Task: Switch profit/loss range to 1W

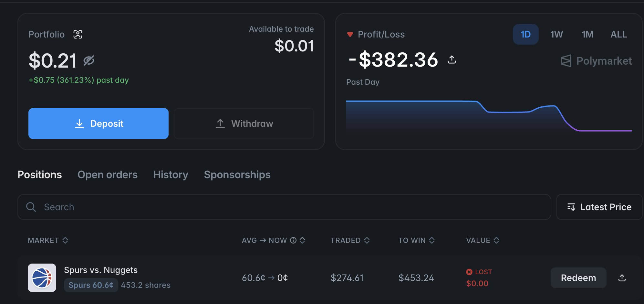Action: click(556, 34)
